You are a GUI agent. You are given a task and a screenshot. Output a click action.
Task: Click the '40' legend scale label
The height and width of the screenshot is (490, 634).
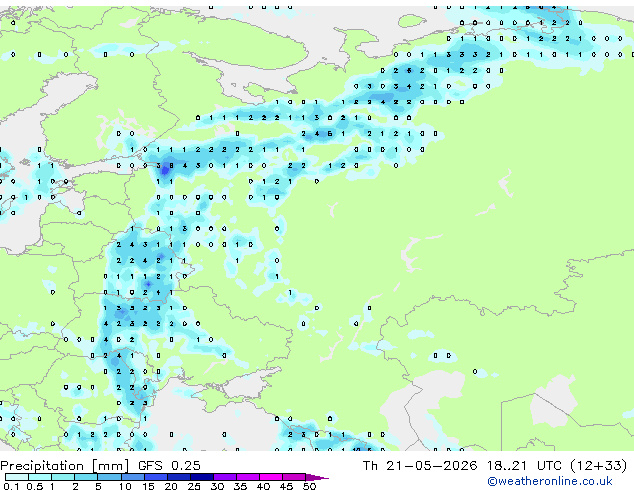[x=263, y=486]
